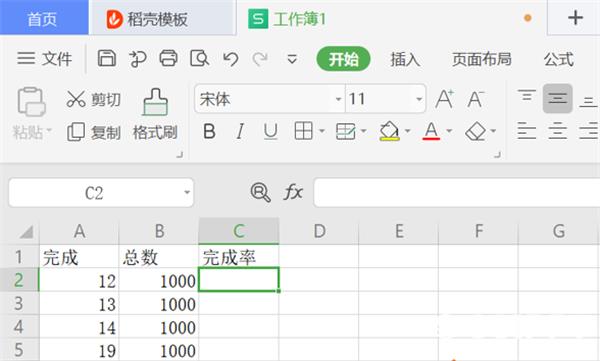Open Print Preview icon

(199, 59)
